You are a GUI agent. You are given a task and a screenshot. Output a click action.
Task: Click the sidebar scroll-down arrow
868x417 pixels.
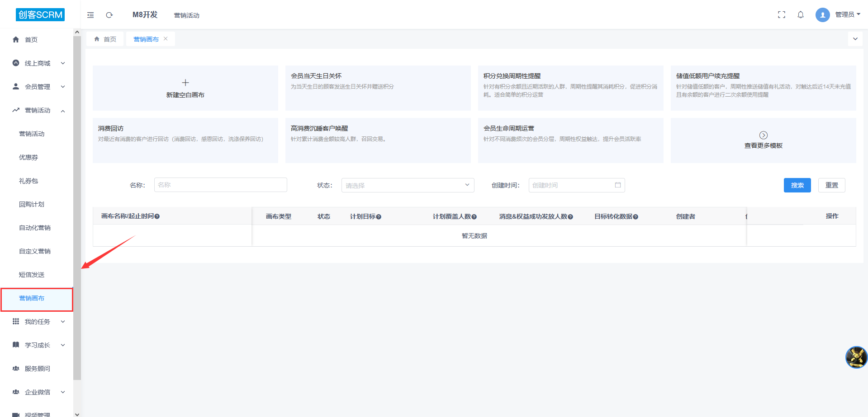pyautogui.click(x=77, y=414)
